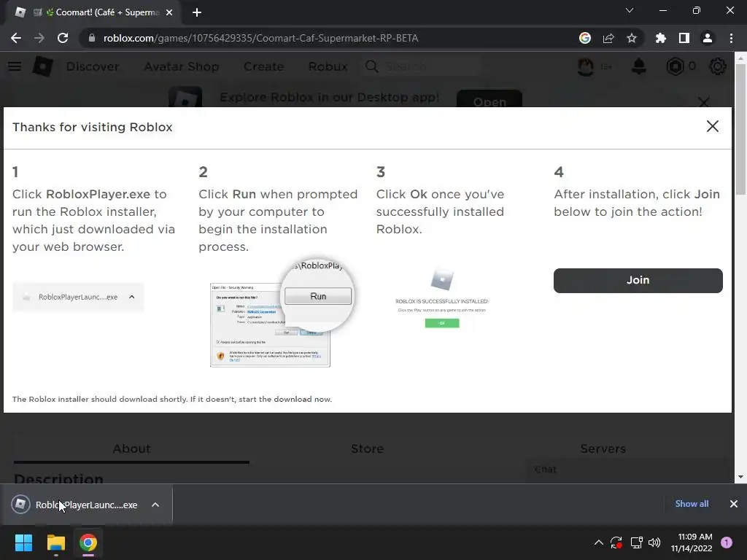Open Chrome three-dot menu

(x=731, y=38)
